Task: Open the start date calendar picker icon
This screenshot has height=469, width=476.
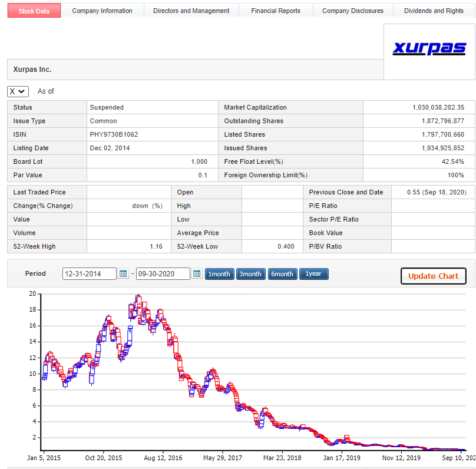Action: click(x=123, y=274)
